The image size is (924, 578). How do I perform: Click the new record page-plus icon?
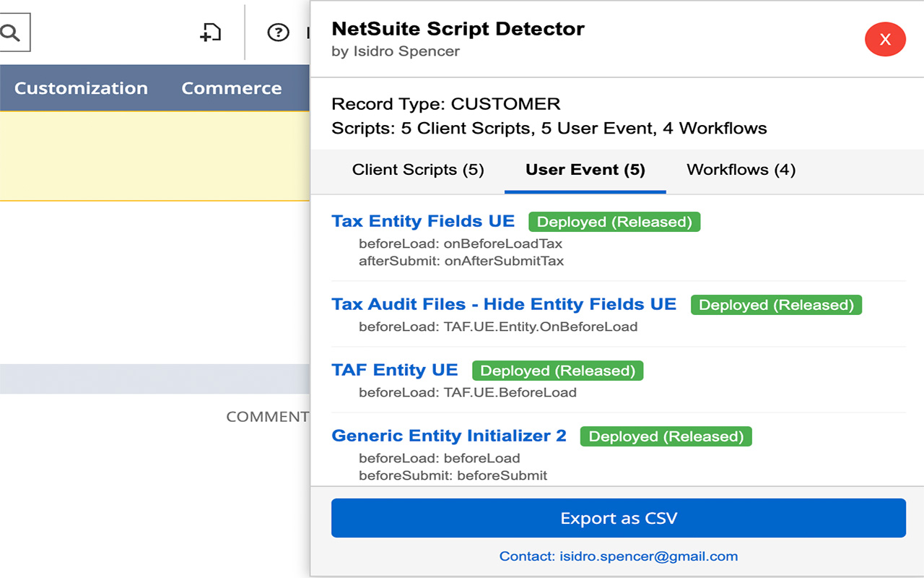pyautogui.click(x=210, y=33)
